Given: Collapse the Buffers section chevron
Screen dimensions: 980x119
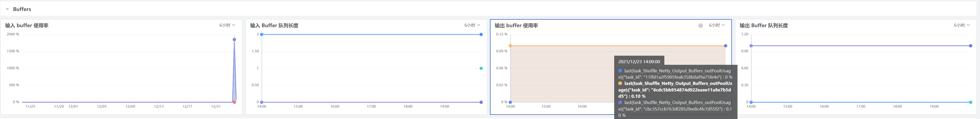Looking at the screenshot, I should [x=7, y=9].
